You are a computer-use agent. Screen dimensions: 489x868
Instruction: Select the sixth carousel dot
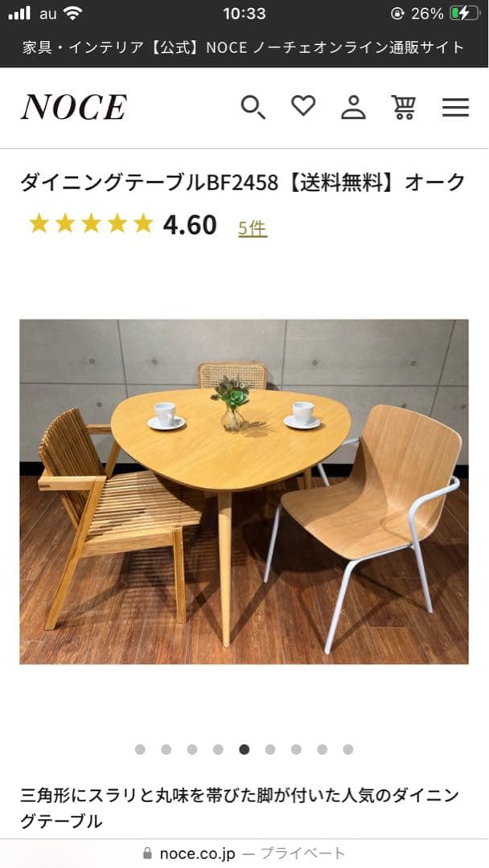(270, 749)
